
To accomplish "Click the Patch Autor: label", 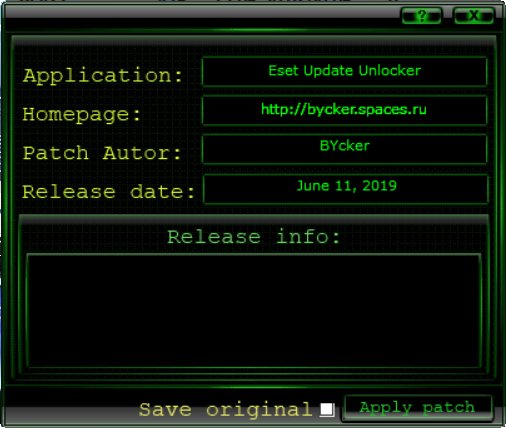I will (102, 153).
